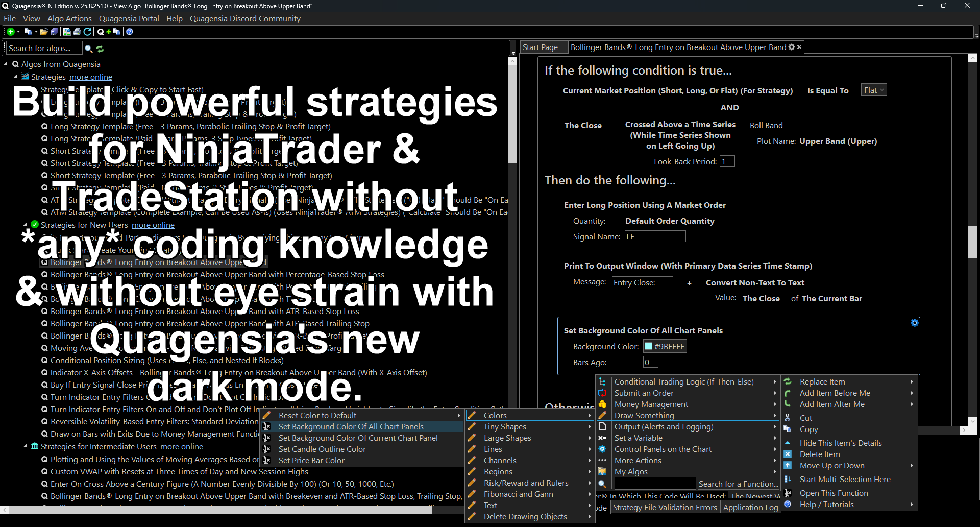This screenshot has width=980, height=527.
Task: Click the magnifier search algos icon
Action: coord(88,49)
